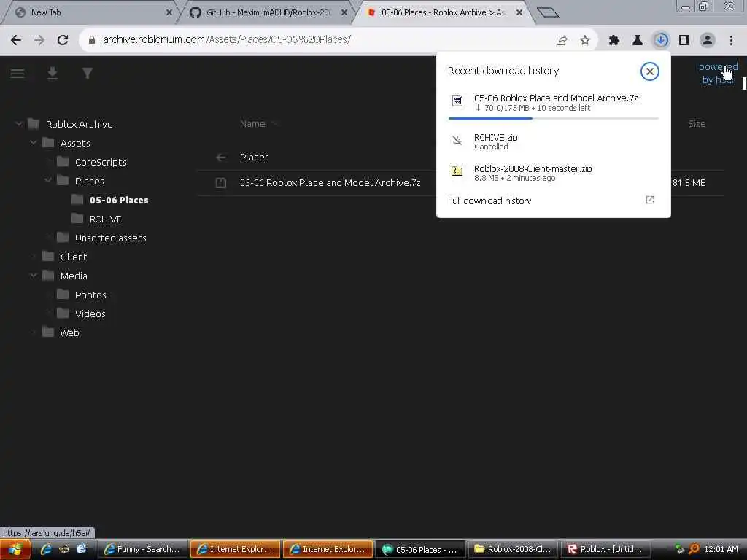Switch to Roblox [Untitled] taskbar window
The image size is (747, 560).
pos(605,549)
